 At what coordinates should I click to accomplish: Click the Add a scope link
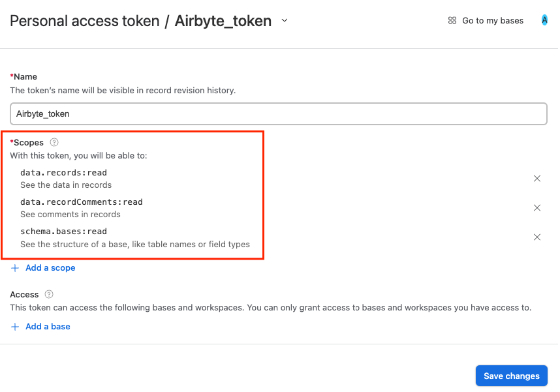pyautogui.click(x=50, y=268)
